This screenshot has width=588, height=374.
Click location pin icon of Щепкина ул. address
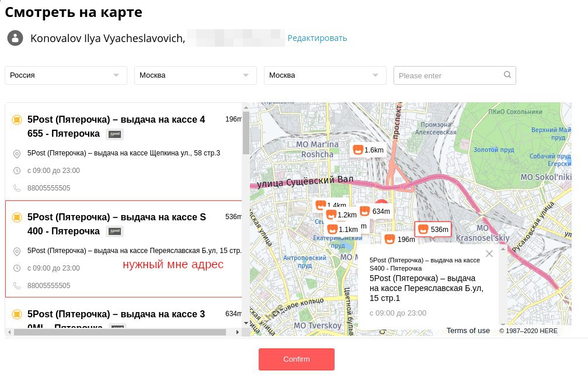coord(17,154)
